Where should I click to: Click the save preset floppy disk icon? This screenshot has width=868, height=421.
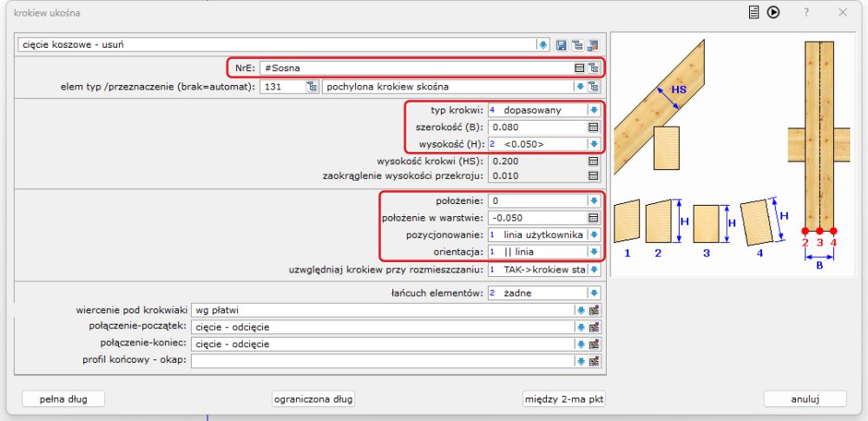562,44
